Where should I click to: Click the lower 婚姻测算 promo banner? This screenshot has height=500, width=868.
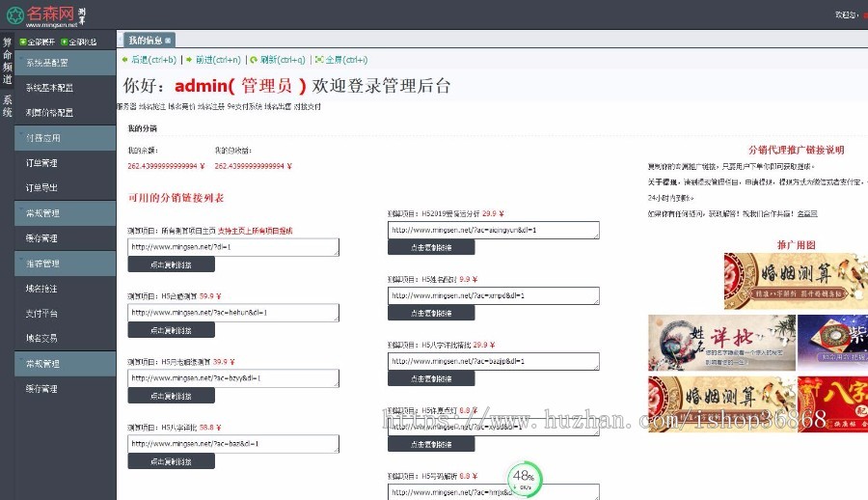721,404
